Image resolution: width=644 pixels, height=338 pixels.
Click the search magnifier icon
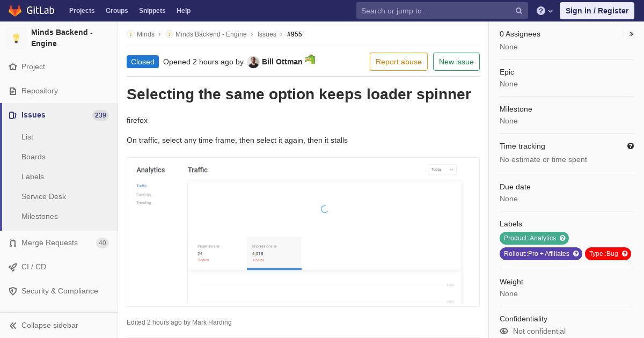click(x=519, y=11)
